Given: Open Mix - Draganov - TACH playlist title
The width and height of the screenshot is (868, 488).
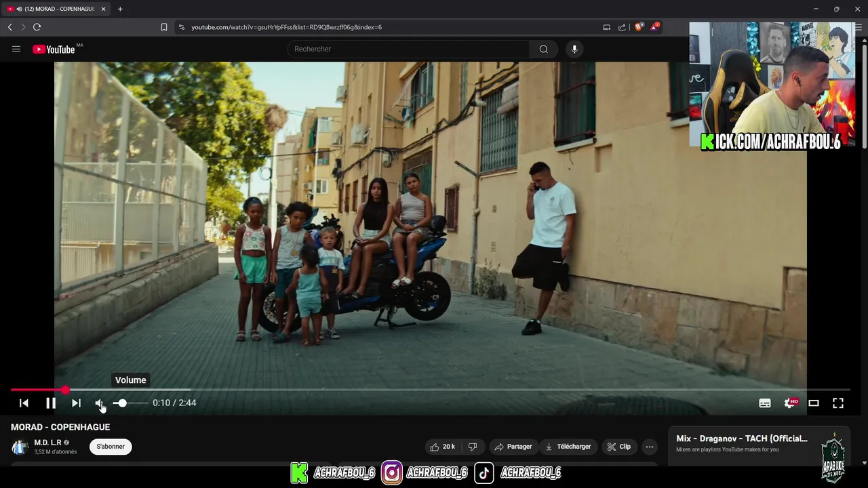Looking at the screenshot, I should pos(742,439).
